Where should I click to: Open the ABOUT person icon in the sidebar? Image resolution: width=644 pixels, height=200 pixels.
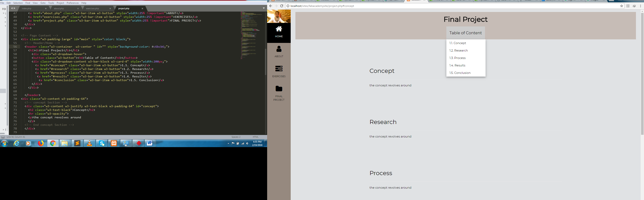click(x=279, y=49)
